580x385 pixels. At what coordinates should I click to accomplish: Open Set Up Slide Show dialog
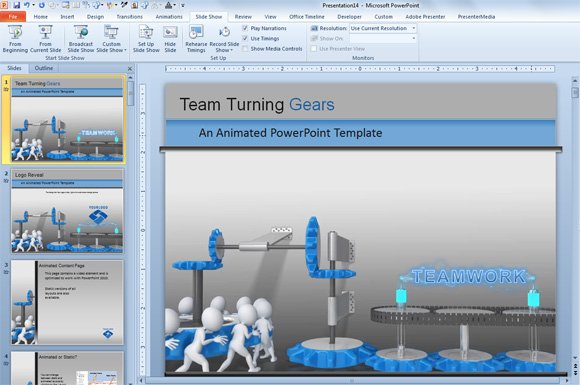click(146, 39)
